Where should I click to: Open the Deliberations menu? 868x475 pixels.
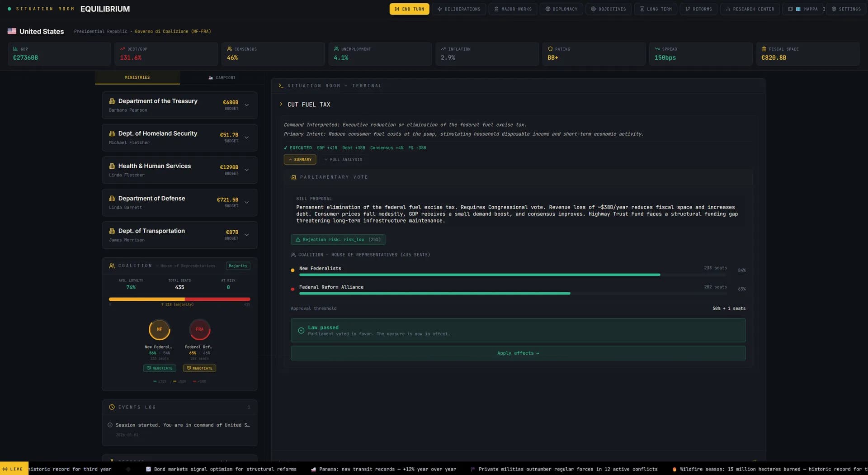point(459,9)
